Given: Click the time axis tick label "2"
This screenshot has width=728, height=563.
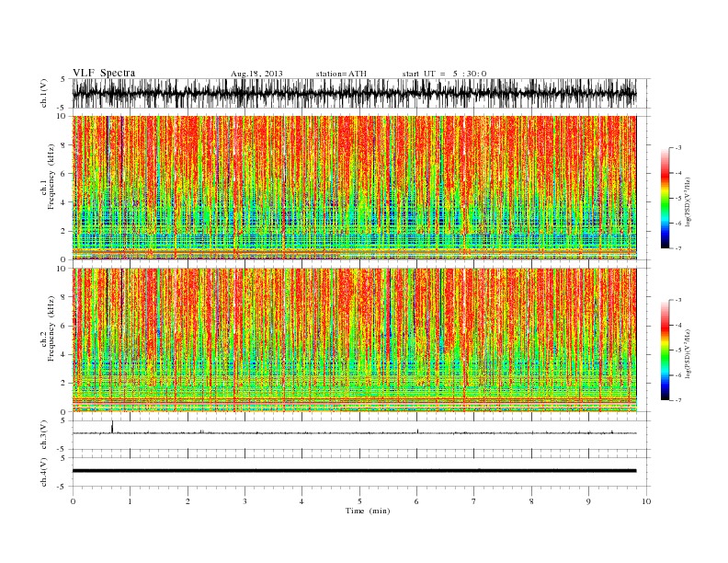Looking at the screenshot, I should coord(188,501).
